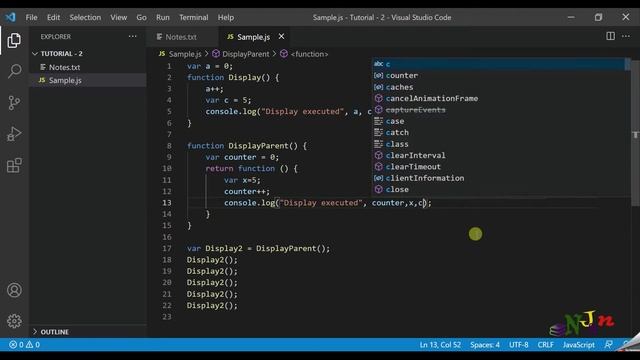Image resolution: width=640 pixels, height=360 pixels.
Task: Click the EXPLORER panel title
Action: (56, 37)
